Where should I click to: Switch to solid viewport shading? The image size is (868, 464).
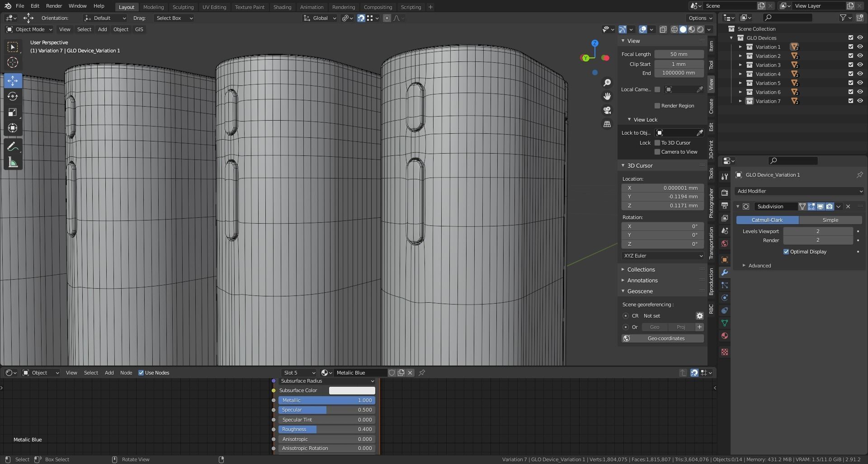[683, 29]
